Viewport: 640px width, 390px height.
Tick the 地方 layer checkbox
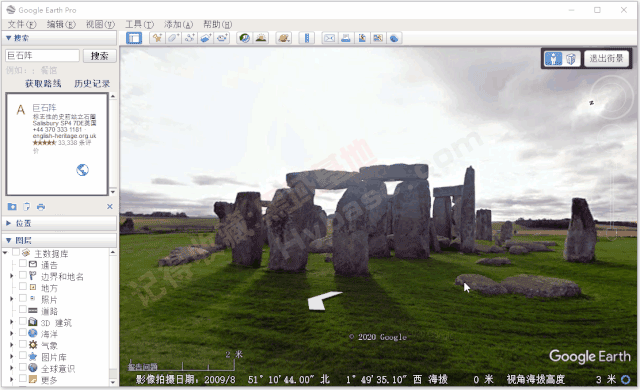coord(23,286)
